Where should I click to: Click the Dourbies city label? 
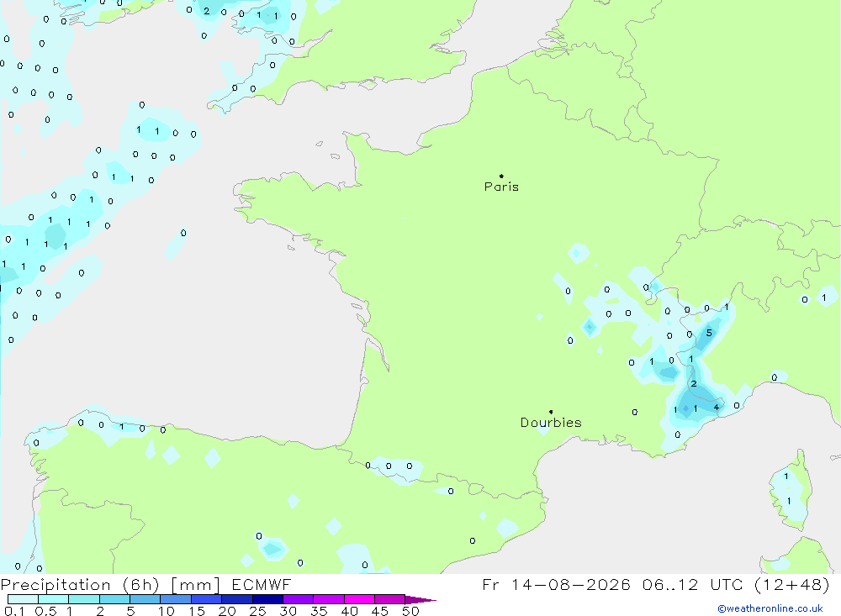[x=551, y=423]
